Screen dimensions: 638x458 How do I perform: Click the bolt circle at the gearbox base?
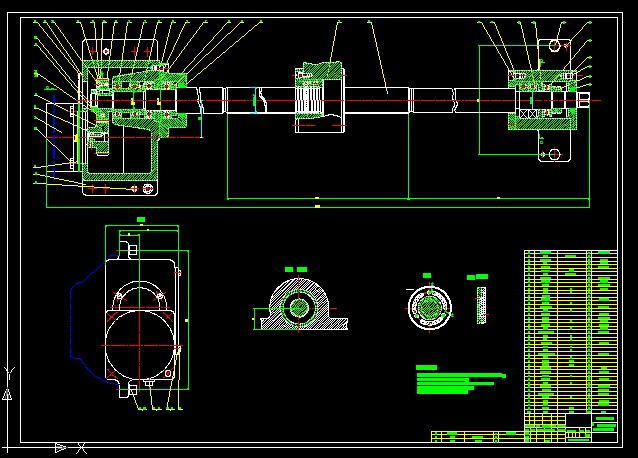(x=149, y=188)
